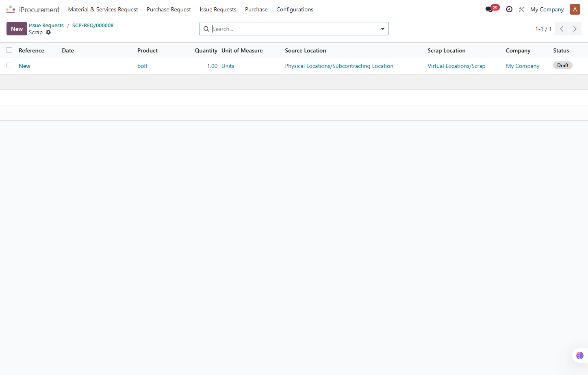588x375 pixels.
Task: Go to previous page of records
Action: tap(562, 29)
